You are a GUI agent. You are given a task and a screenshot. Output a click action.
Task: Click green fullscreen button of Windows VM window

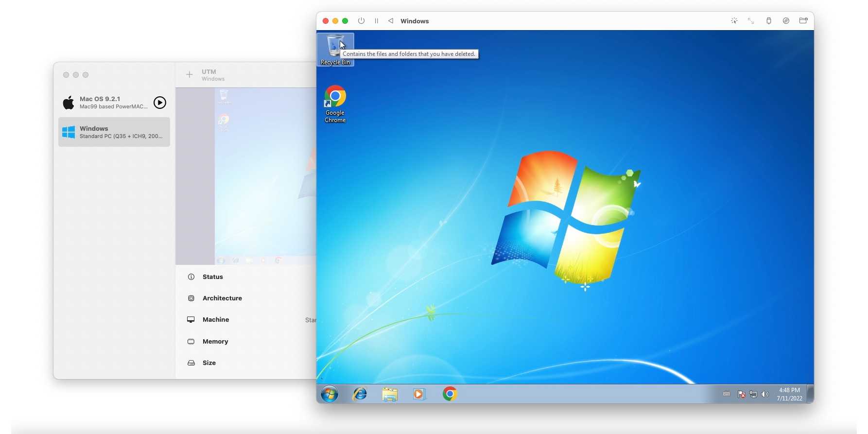coord(345,21)
